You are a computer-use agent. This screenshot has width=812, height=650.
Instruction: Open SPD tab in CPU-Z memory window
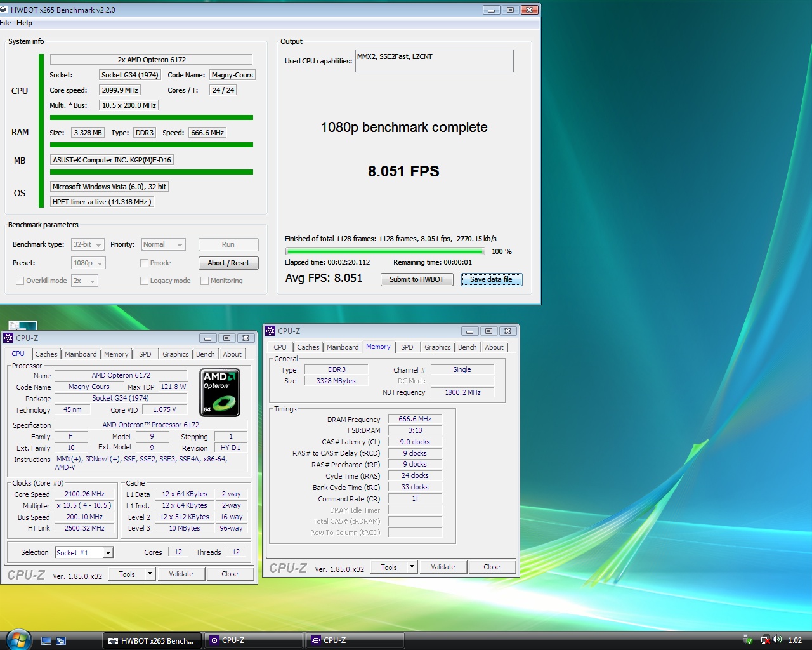407,347
